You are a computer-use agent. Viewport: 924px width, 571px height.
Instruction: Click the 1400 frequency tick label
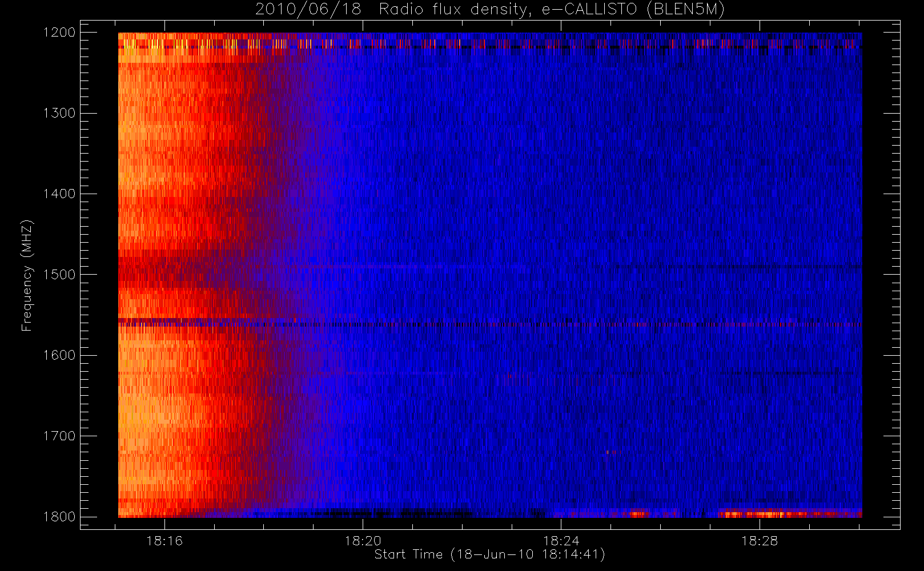tap(59, 194)
